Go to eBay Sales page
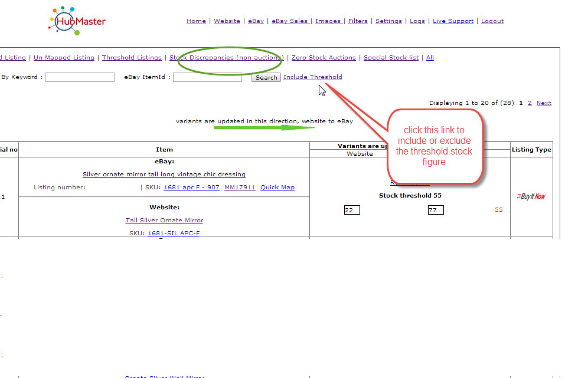588x378 pixels. 289,21
